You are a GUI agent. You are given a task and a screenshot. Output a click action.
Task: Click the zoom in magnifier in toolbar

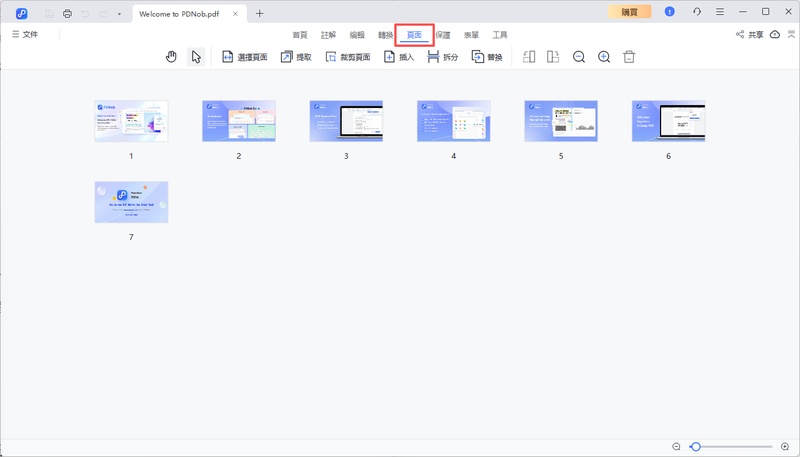click(604, 57)
